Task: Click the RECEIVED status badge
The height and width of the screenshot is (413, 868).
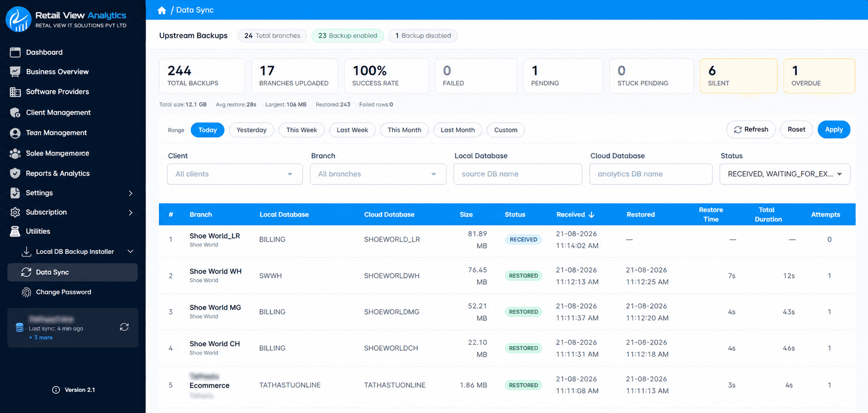Action: pos(523,240)
